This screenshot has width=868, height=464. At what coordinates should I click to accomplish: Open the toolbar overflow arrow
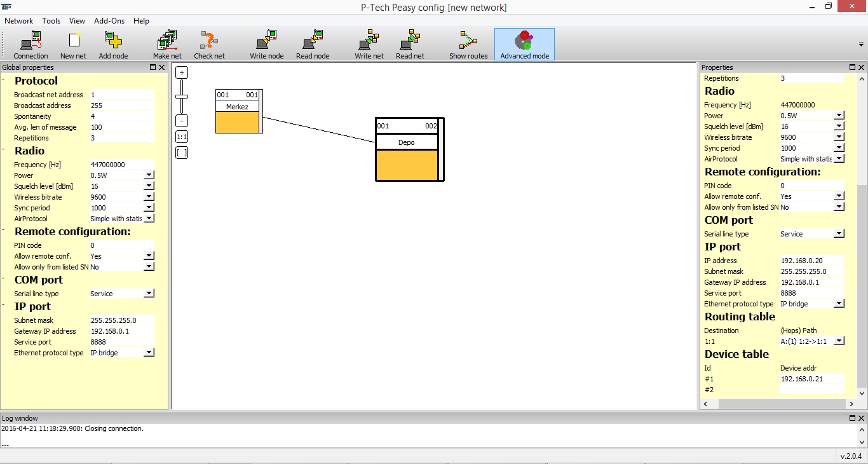(860, 44)
